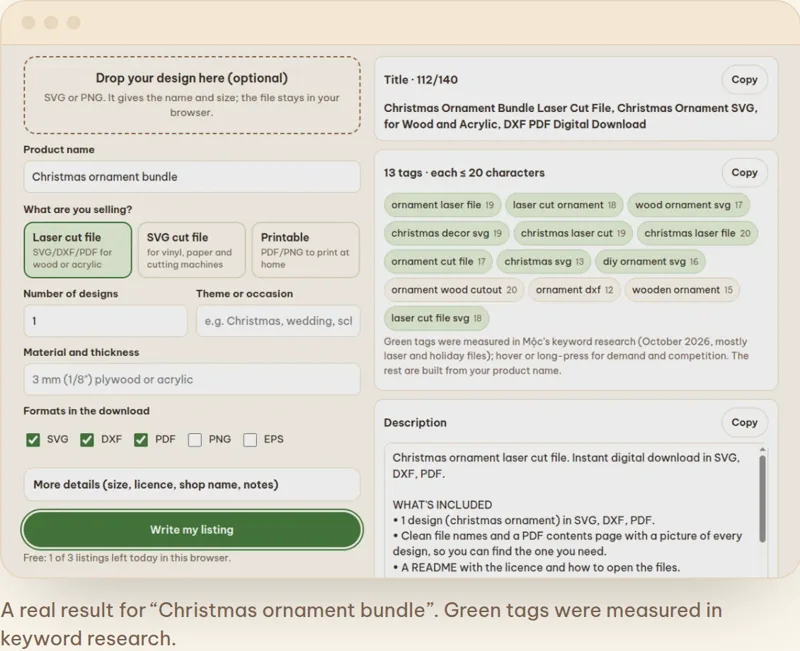The image size is (800, 651).
Task: Select the 'ornament cut file' tag
Action: [438, 261]
